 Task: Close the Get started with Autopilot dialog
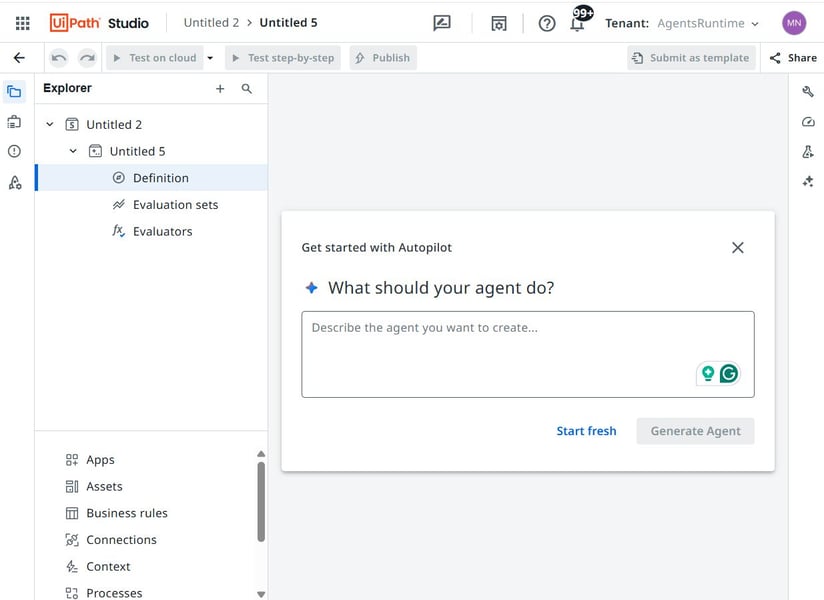coord(738,247)
